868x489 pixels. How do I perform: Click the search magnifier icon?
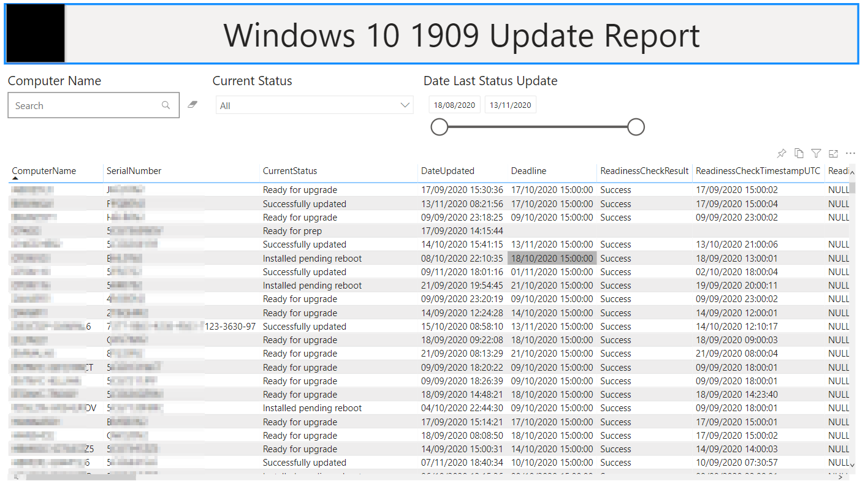(x=166, y=105)
